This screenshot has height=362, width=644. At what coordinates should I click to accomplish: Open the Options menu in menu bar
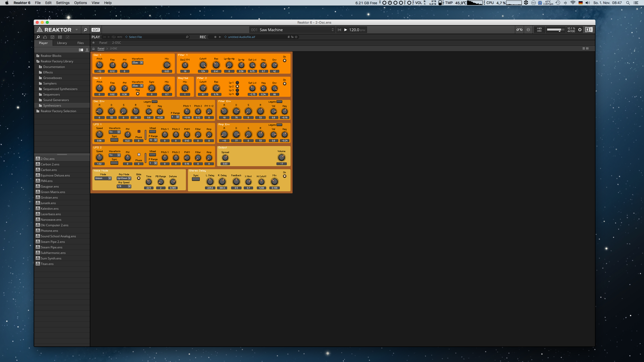(80, 3)
